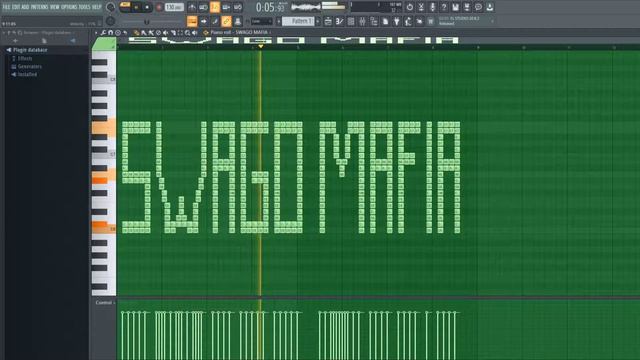Viewport: 640px width, 360px height.
Task: Select the piano roll Select tool
Action: tap(180, 33)
